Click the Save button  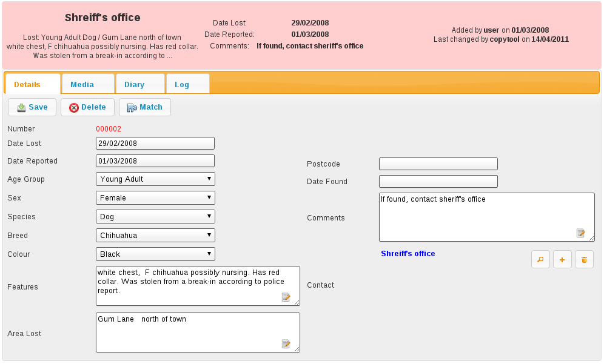click(32, 107)
